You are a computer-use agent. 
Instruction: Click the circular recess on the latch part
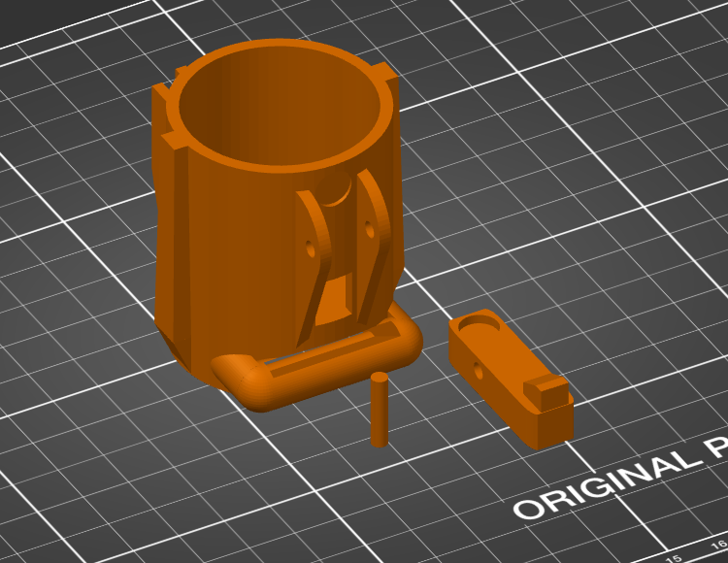[x=480, y=323]
